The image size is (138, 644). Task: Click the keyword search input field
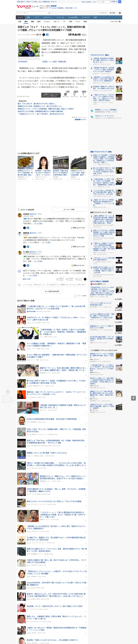[x=32, y=13]
